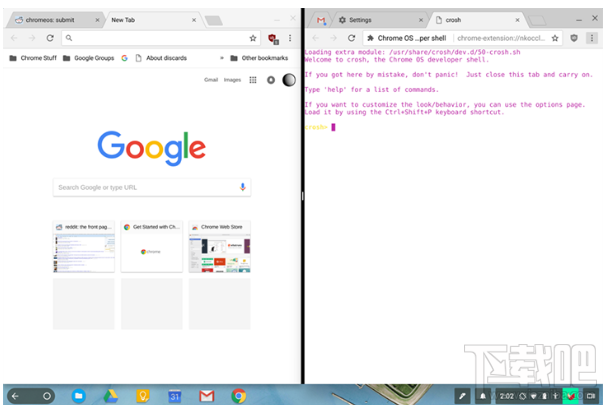Image resolution: width=604 pixels, height=405 pixels.
Task: Open a new tab in left window
Action: click(214, 20)
